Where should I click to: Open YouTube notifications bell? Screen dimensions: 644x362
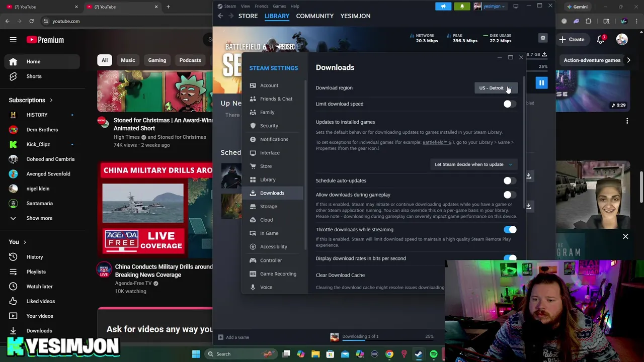601,40
